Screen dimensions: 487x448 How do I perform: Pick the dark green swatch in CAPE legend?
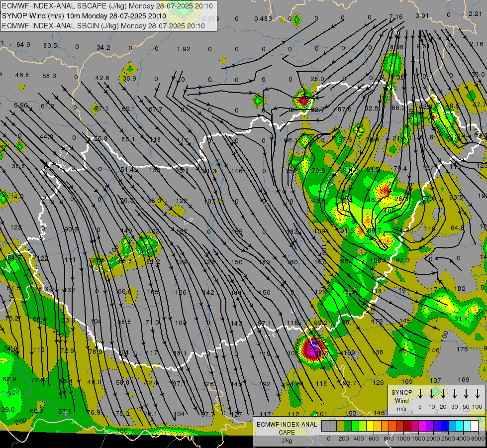348,426
